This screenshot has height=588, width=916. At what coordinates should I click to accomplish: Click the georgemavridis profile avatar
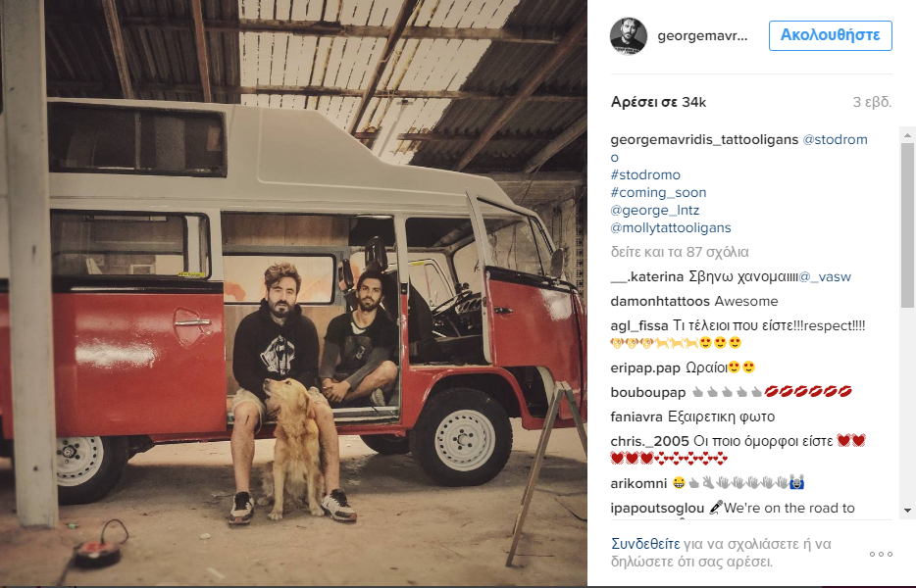(x=629, y=35)
